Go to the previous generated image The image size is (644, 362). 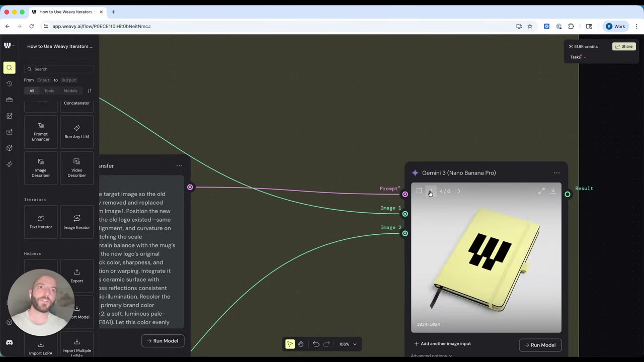(x=431, y=191)
